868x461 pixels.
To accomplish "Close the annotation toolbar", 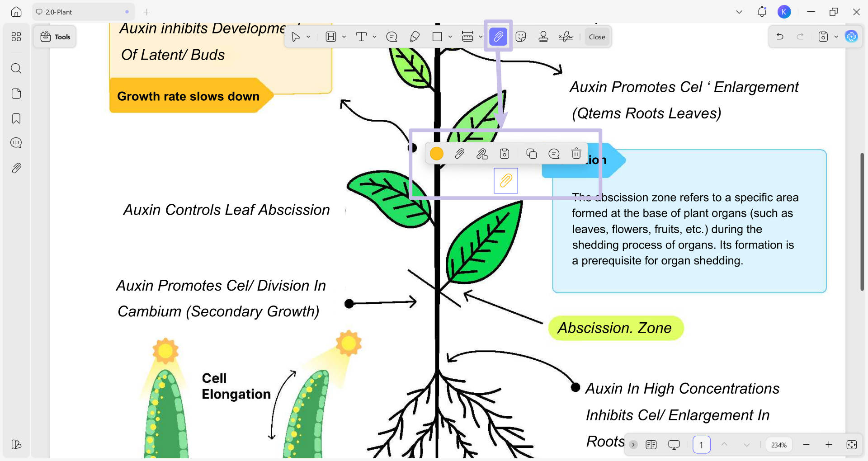I will (597, 37).
